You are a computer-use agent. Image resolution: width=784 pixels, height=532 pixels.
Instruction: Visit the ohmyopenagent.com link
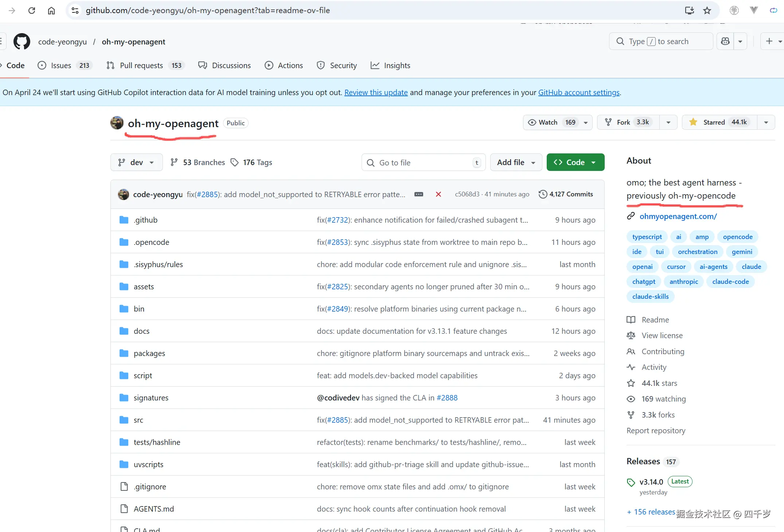coord(678,216)
